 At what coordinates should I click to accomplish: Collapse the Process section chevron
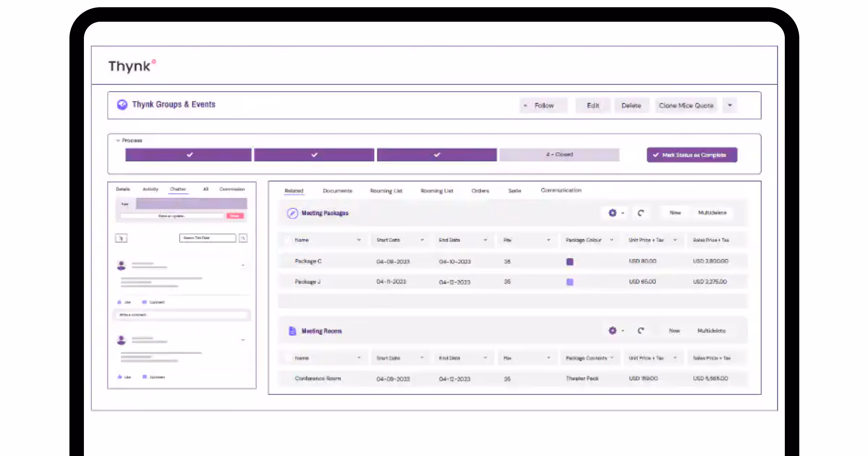coord(118,140)
